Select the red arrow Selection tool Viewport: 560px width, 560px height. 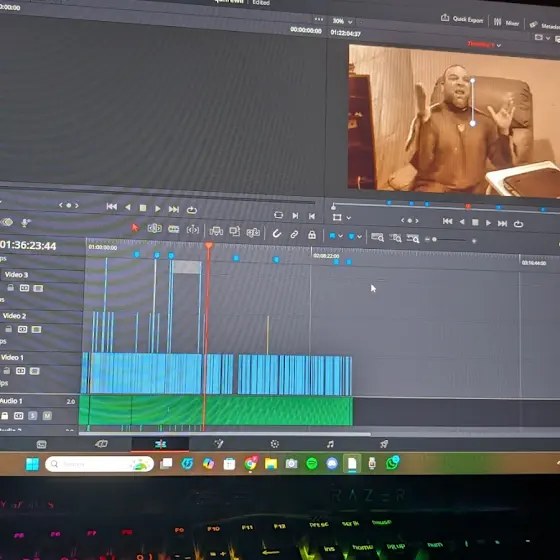point(135,228)
